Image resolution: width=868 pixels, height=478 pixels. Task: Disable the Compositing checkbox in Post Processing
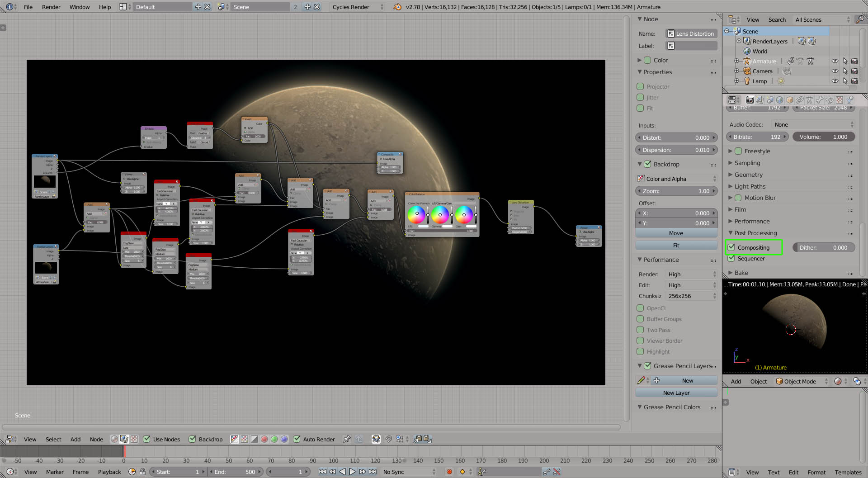(731, 247)
